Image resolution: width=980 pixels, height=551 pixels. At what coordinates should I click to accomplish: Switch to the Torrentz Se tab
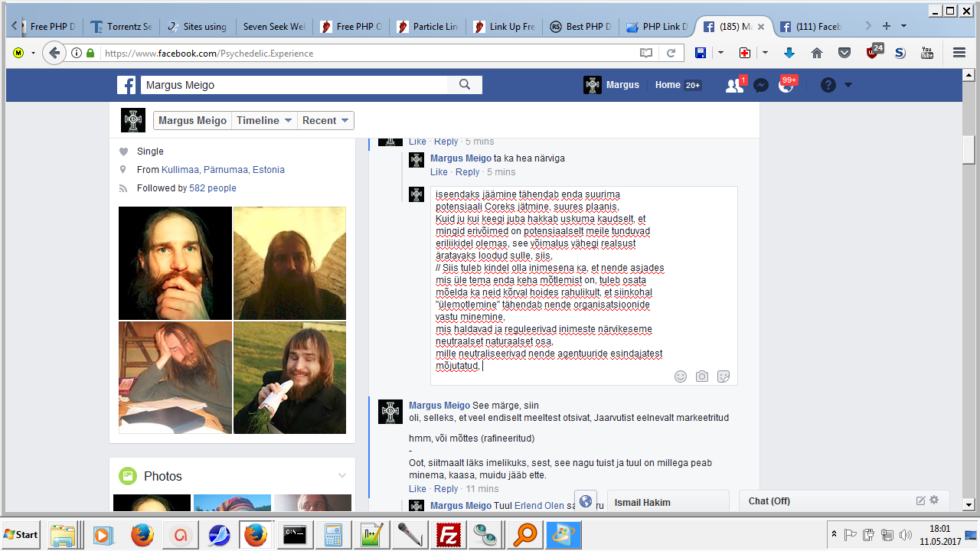tap(121, 27)
